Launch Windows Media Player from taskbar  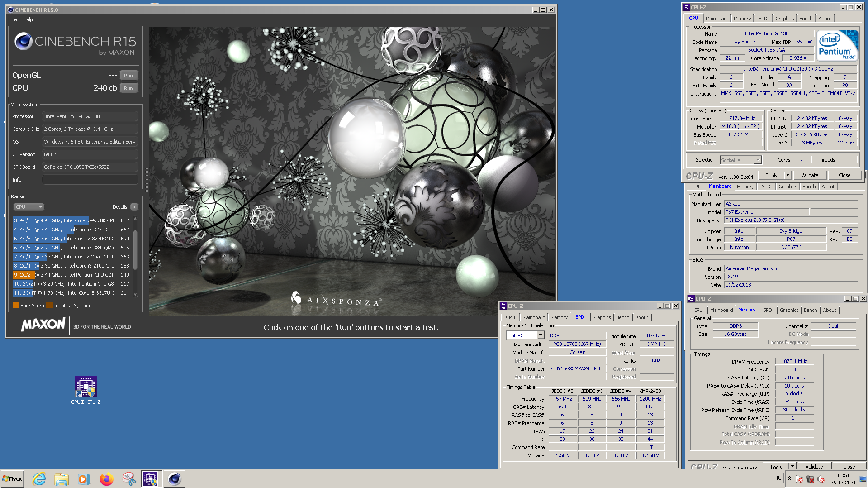(84, 478)
